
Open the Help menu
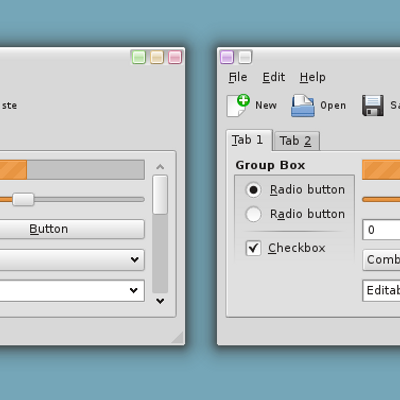click(313, 77)
